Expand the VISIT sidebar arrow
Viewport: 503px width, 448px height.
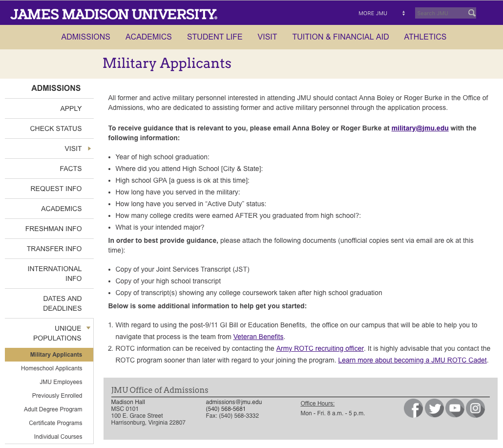pyautogui.click(x=89, y=149)
